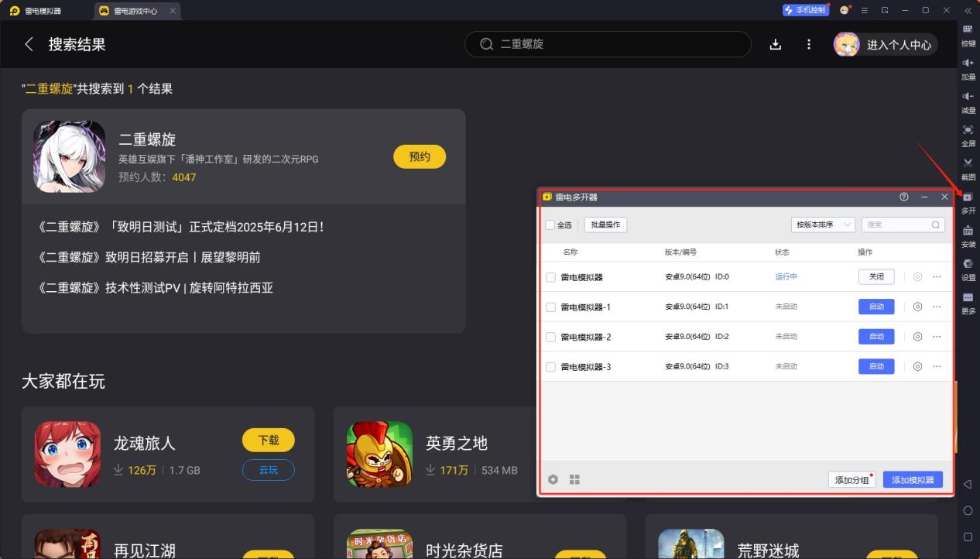Click the multi-instance optimization hexagon icon

pyautogui.click(x=553, y=479)
